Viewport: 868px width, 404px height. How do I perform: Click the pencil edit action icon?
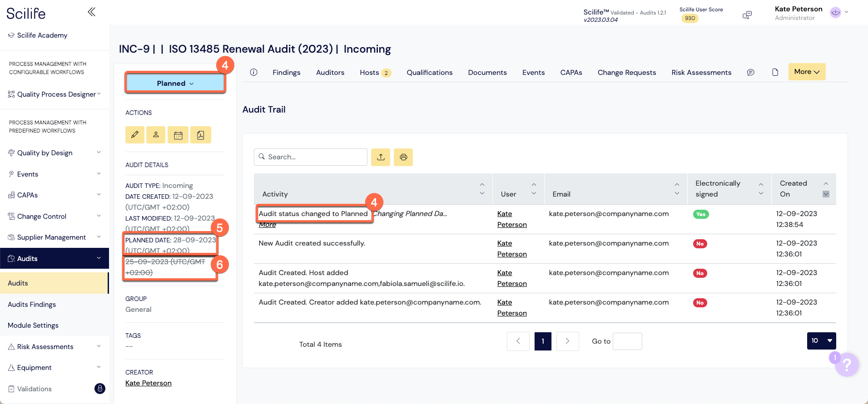coord(135,135)
